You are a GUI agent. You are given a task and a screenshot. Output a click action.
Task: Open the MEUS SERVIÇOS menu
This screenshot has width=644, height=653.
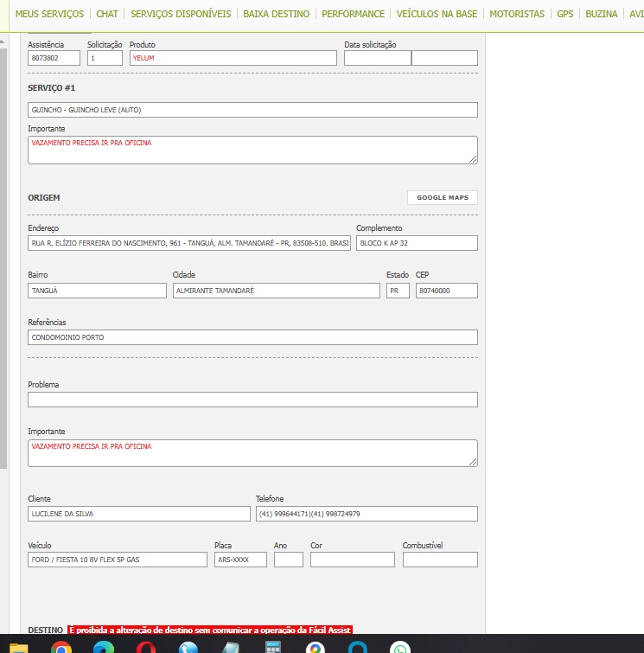pos(49,14)
